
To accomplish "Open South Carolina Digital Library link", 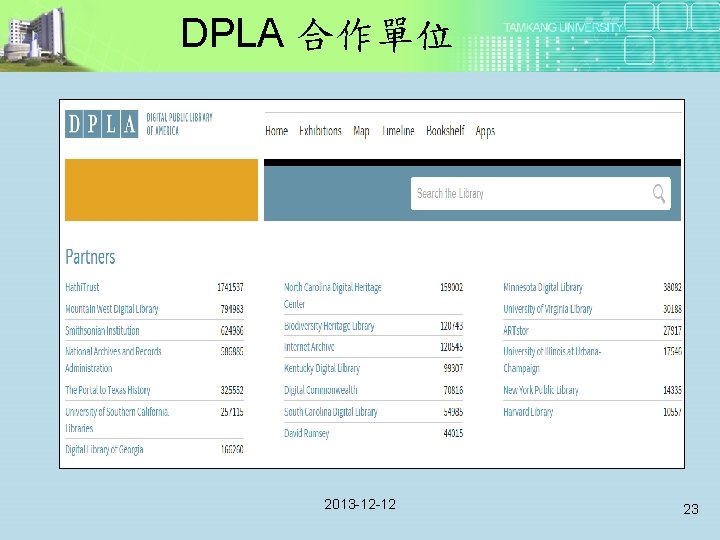I will pos(331,412).
